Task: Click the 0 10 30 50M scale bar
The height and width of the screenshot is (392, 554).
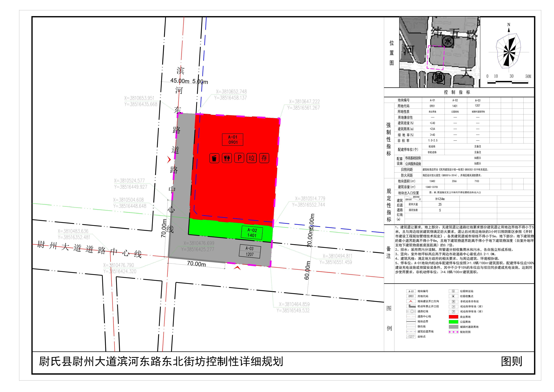Action: 508,82
